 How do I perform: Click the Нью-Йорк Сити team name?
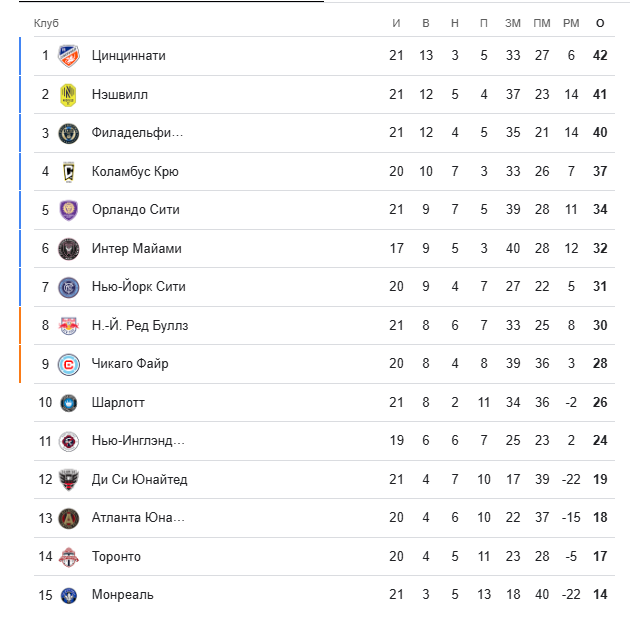(139, 286)
